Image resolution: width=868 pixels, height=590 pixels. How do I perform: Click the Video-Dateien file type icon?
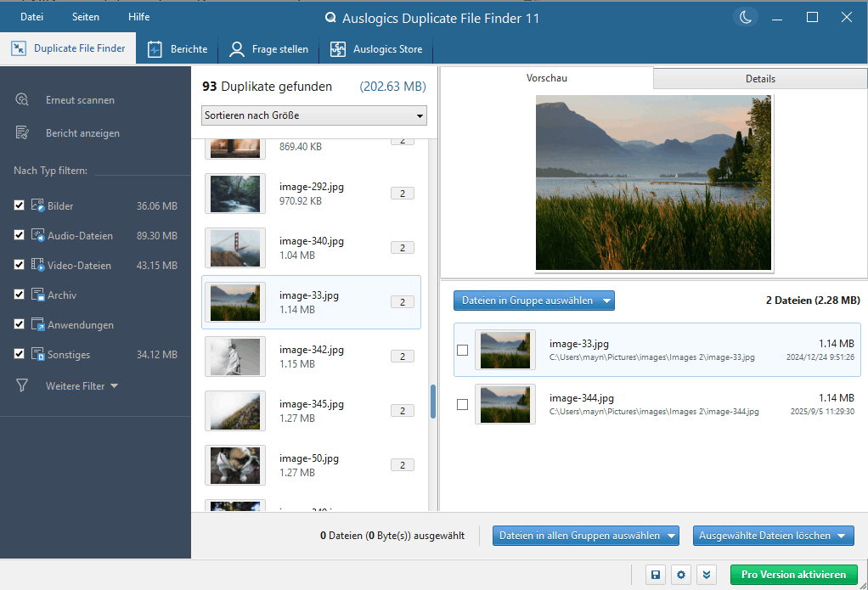click(x=37, y=265)
